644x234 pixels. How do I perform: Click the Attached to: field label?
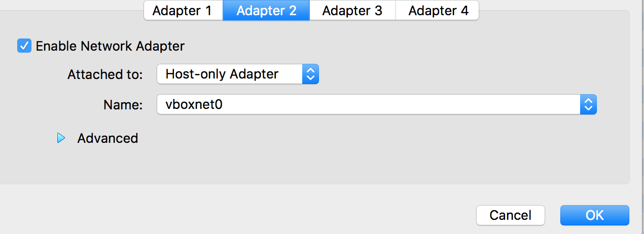pyautogui.click(x=105, y=74)
